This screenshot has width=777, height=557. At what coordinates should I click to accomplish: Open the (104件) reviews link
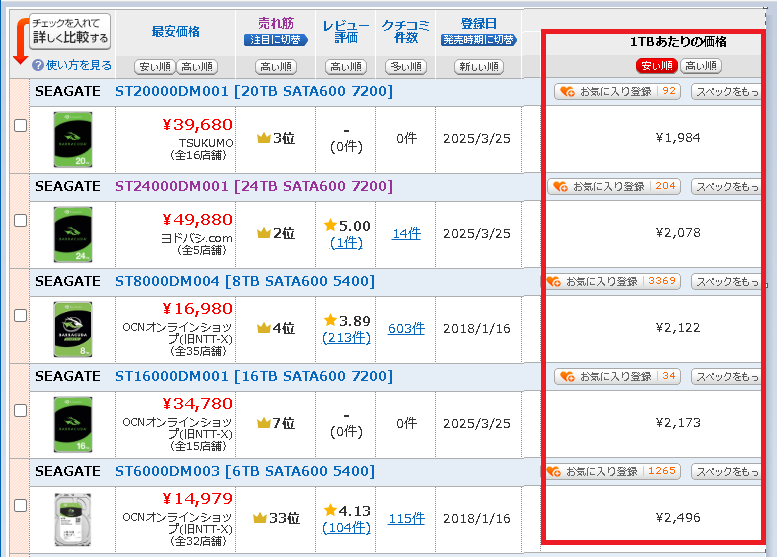pos(346,528)
